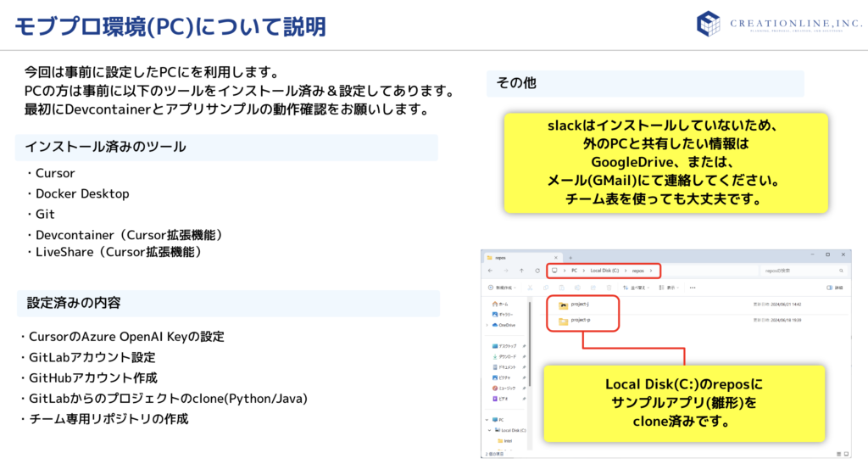Click the reposの検索 search field
The image size is (868, 464).
803,271
